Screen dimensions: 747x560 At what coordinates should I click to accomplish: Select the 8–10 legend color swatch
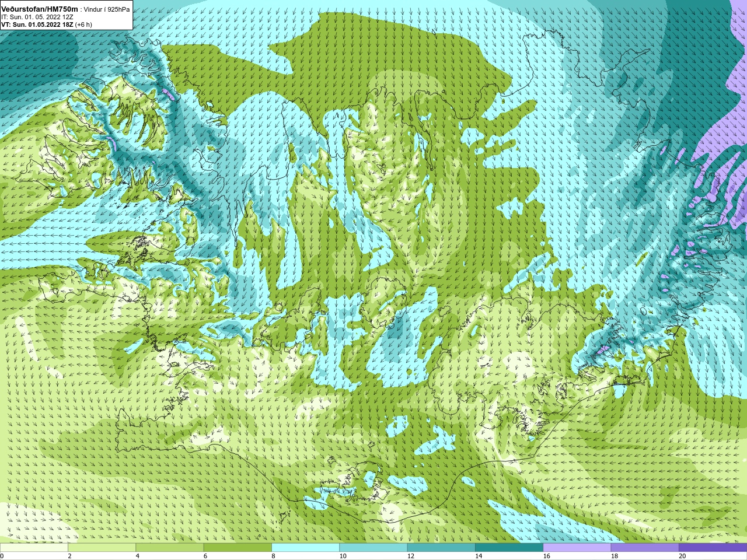tap(305, 548)
